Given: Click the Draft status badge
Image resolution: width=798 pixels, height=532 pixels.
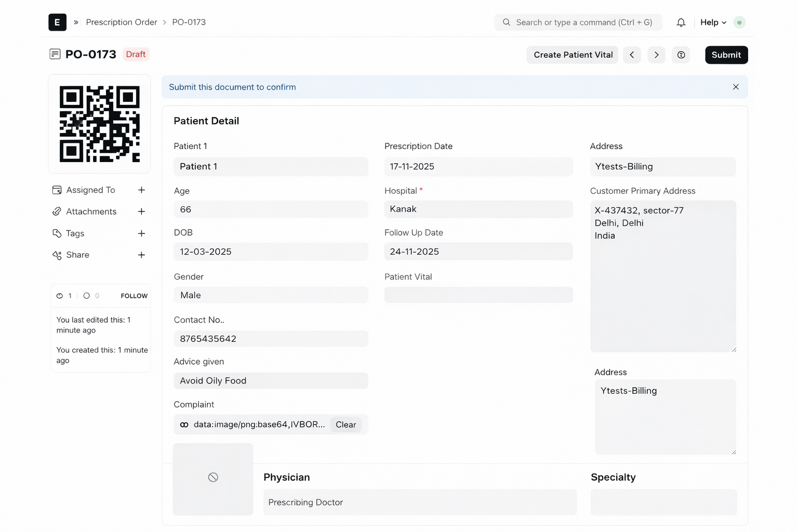Looking at the screenshot, I should [x=136, y=54].
